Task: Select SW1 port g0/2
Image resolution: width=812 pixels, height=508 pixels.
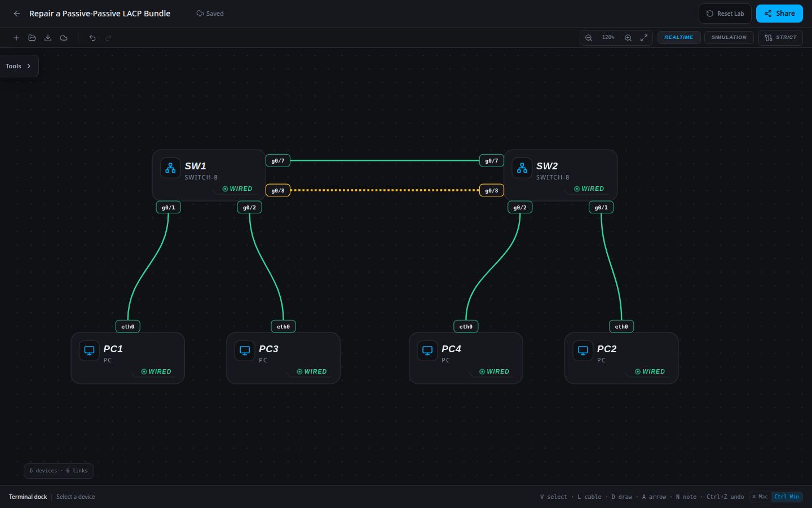Action: point(250,208)
